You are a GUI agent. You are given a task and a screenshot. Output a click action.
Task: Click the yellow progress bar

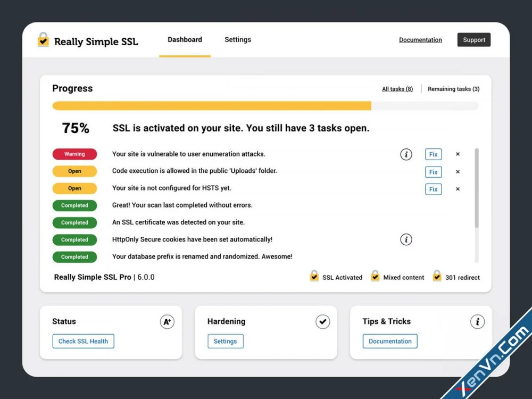pyautogui.click(x=212, y=106)
